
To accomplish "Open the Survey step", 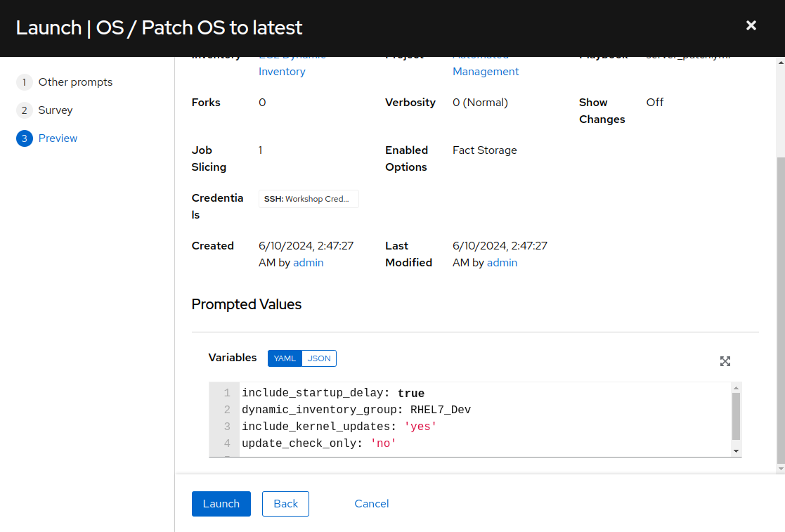I will tap(56, 110).
